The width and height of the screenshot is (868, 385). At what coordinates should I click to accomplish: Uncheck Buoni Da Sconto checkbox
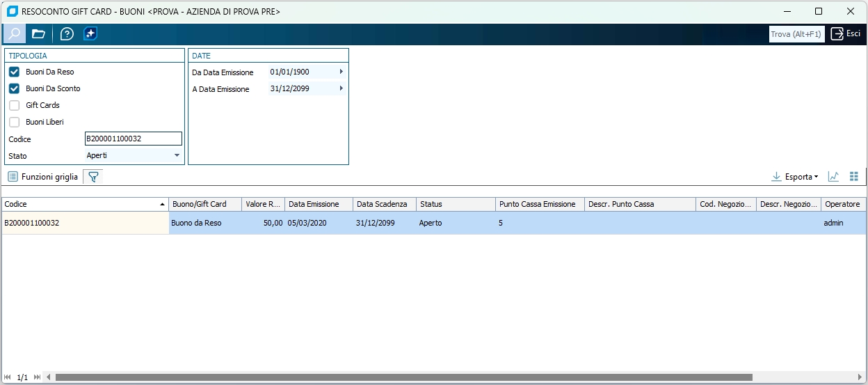(x=14, y=88)
